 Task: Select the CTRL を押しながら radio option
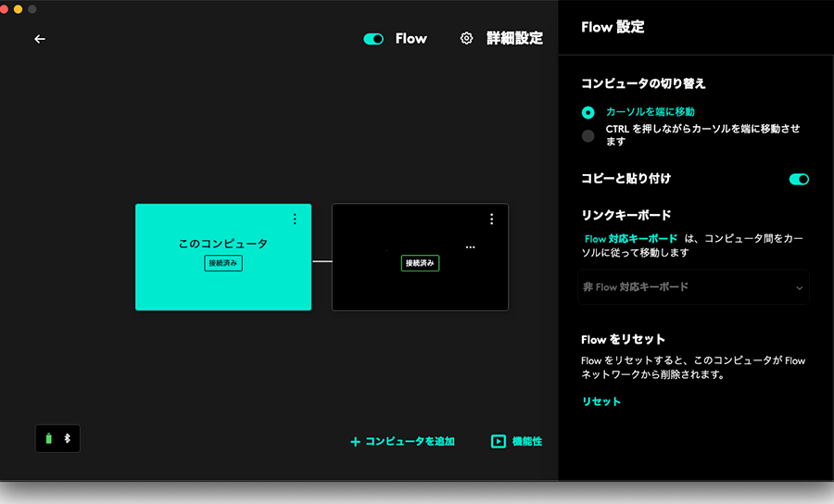(x=588, y=136)
